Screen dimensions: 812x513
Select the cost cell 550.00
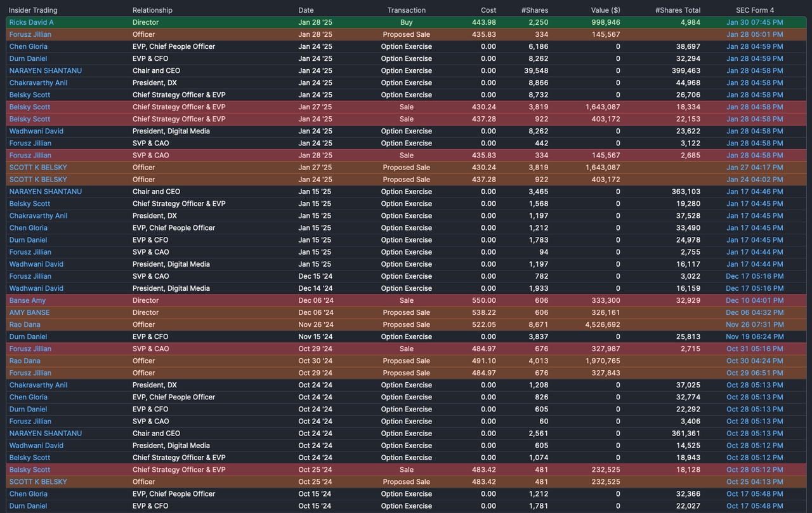click(484, 300)
